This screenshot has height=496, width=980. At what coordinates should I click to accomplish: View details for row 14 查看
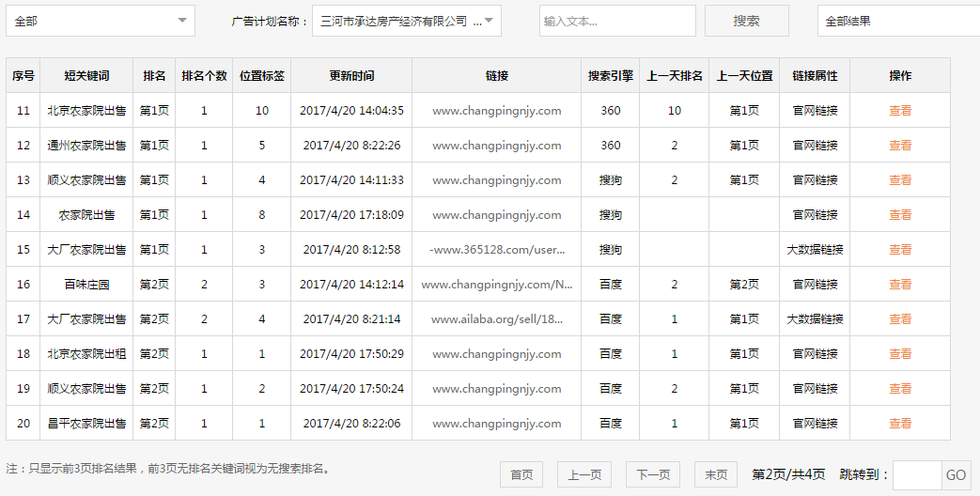pos(900,215)
